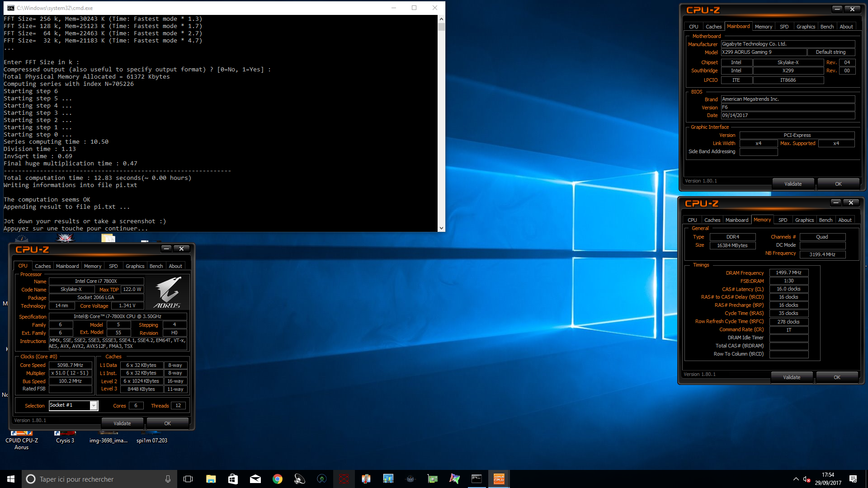868x488 pixels.
Task: Open File Explorer from the taskbar
Action: click(211, 479)
